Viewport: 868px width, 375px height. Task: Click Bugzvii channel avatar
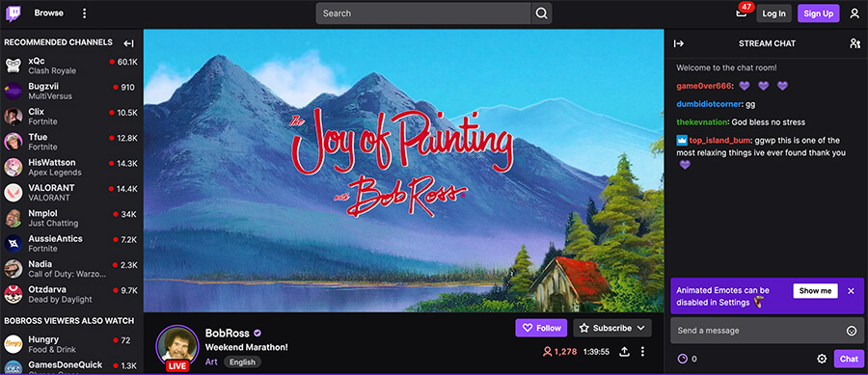click(14, 91)
